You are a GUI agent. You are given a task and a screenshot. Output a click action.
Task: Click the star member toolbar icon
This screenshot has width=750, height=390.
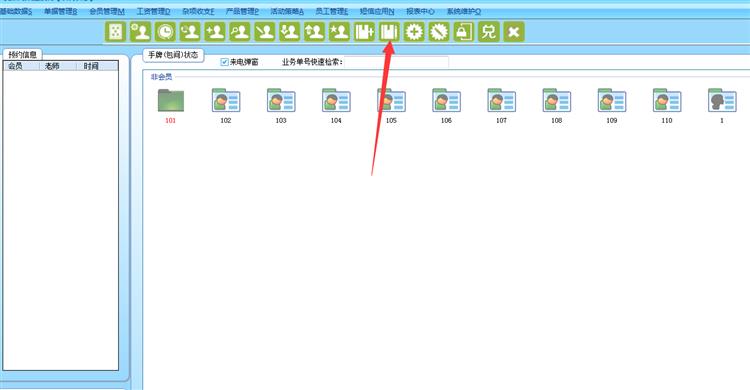pos(339,32)
